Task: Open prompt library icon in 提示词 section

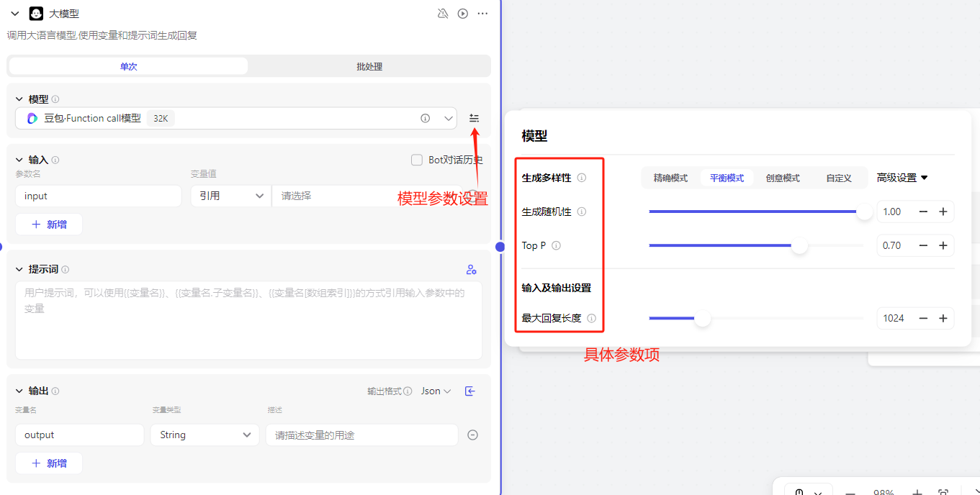Action: (471, 269)
